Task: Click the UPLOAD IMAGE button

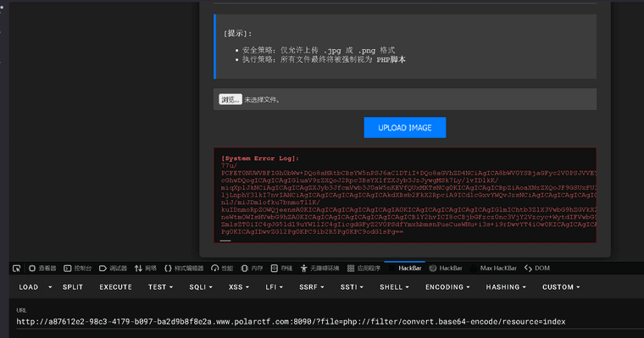Action: (404, 127)
